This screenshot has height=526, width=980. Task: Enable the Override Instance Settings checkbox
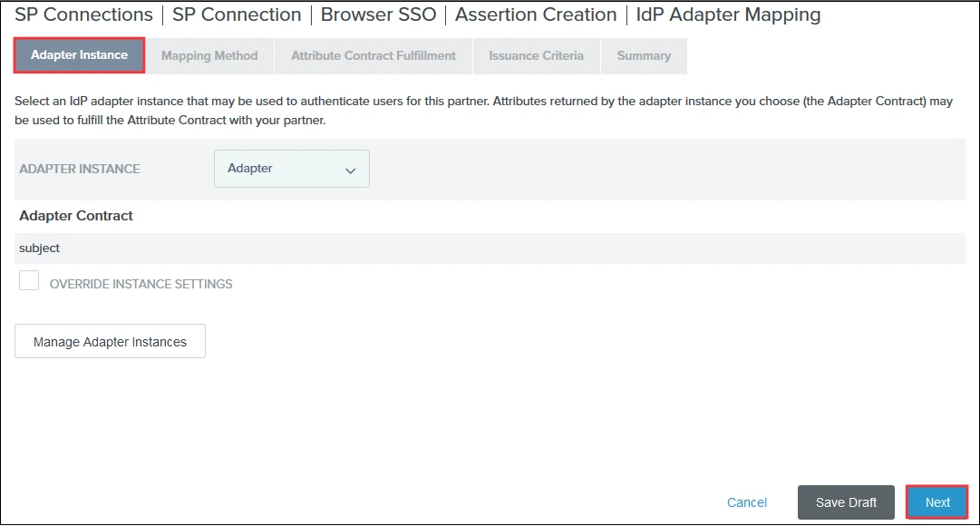tap(29, 281)
